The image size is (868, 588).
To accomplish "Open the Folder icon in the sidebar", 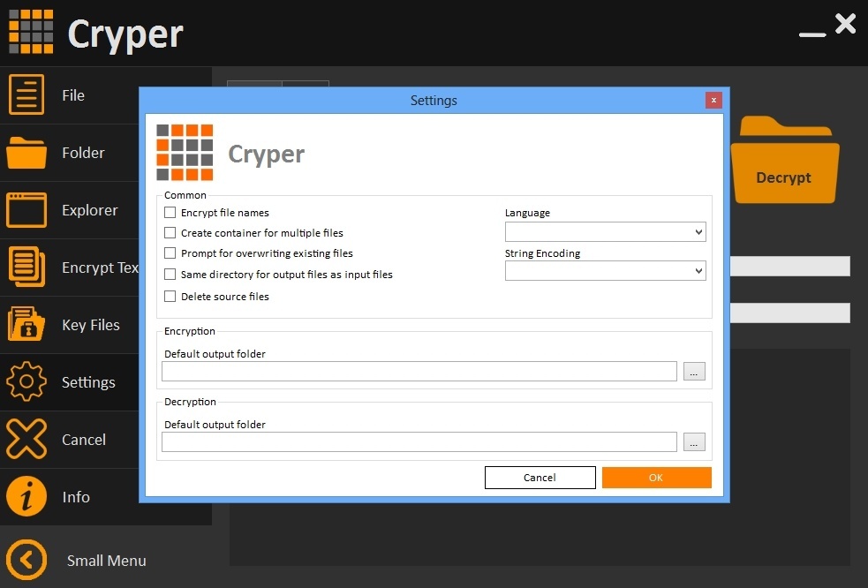I will (x=26, y=152).
